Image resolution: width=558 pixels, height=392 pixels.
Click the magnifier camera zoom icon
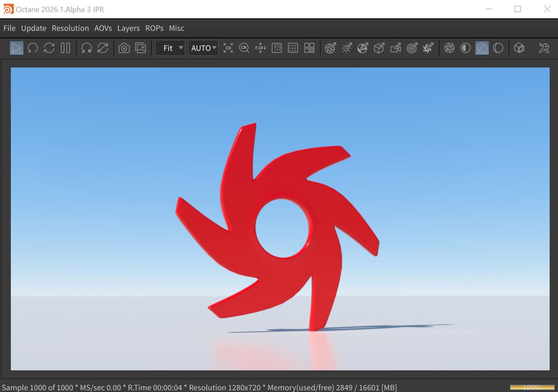pyautogui.click(x=244, y=48)
